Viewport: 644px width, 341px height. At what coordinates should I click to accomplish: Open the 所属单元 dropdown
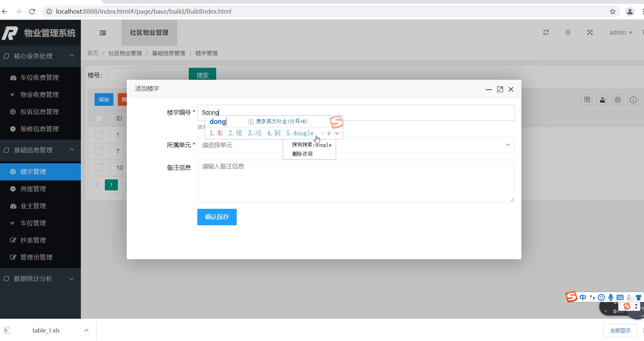(x=356, y=145)
